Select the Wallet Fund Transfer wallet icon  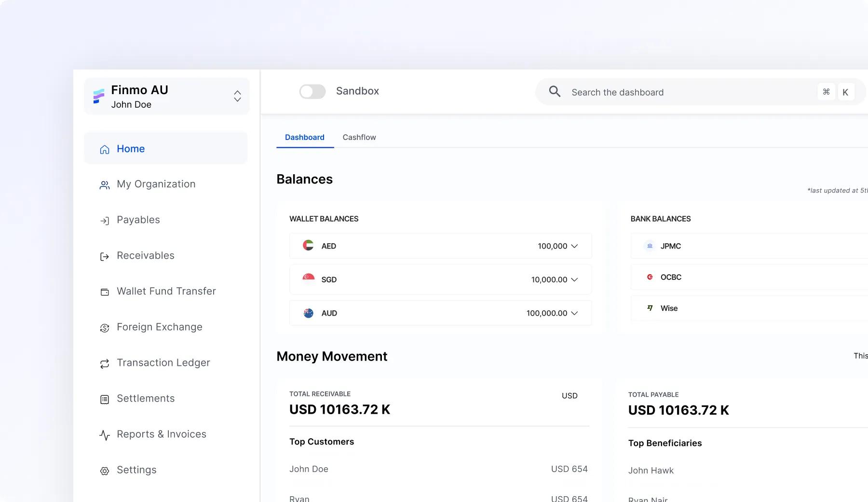(104, 292)
